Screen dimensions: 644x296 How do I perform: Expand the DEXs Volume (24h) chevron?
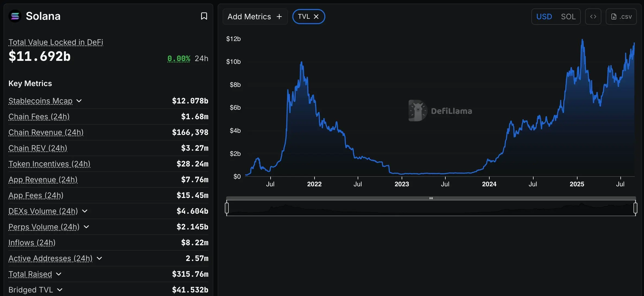[x=85, y=211]
